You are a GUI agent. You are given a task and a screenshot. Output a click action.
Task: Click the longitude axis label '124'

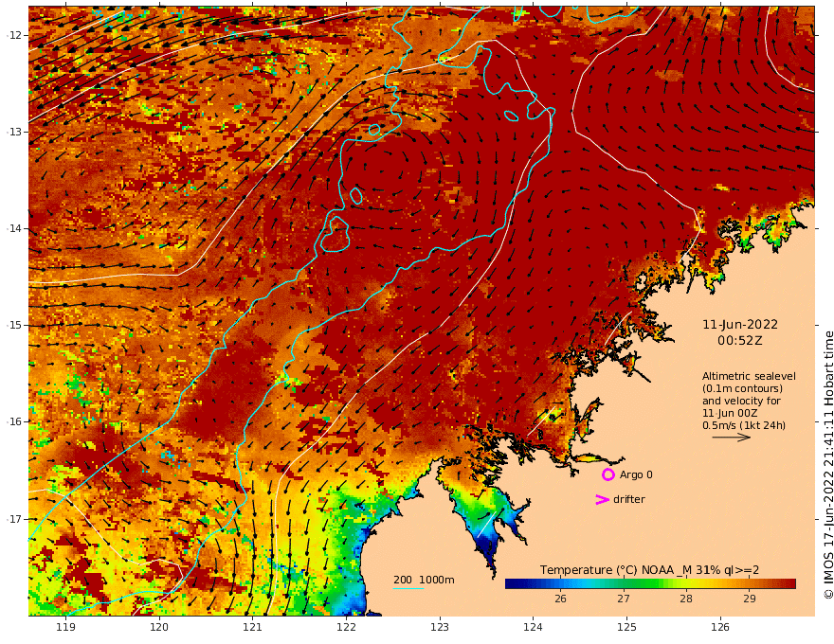click(x=533, y=627)
